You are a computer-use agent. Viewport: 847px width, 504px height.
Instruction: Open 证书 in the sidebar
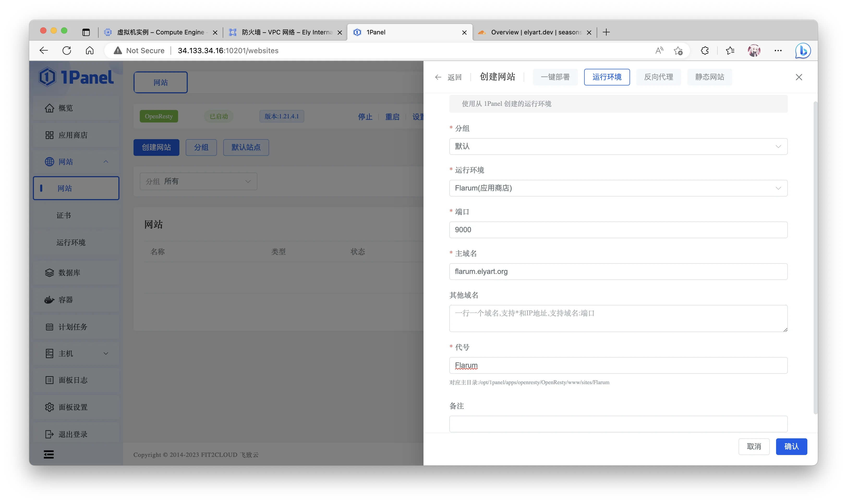(x=76, y=215)
